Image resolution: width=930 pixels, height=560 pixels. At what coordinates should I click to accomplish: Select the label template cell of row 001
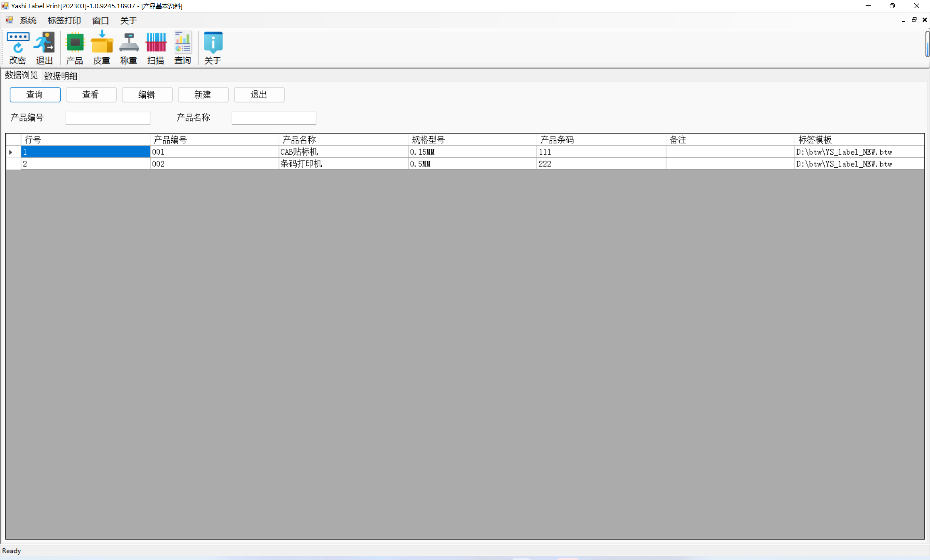(859, 152)
